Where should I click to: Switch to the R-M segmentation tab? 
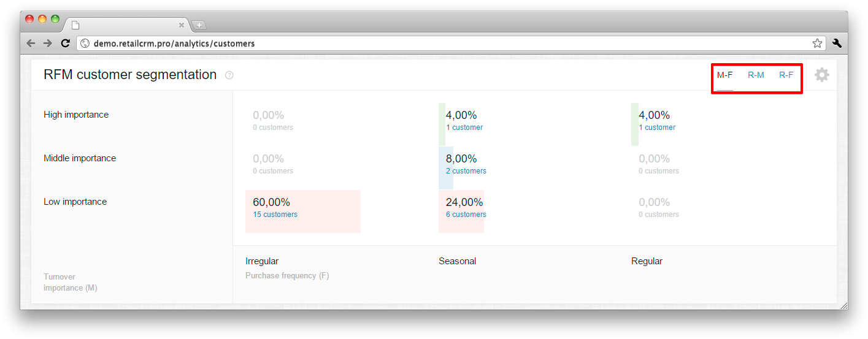pyautogui.click(x=756, y=75)
